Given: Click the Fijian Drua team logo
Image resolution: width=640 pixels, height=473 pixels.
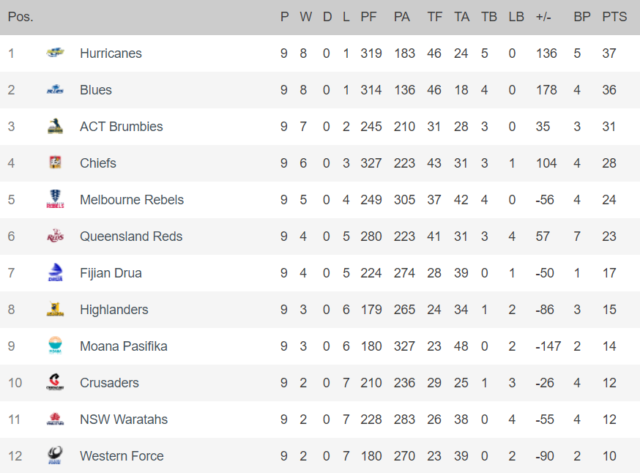Looking at the screenshot, I should [x=55, y=272].
